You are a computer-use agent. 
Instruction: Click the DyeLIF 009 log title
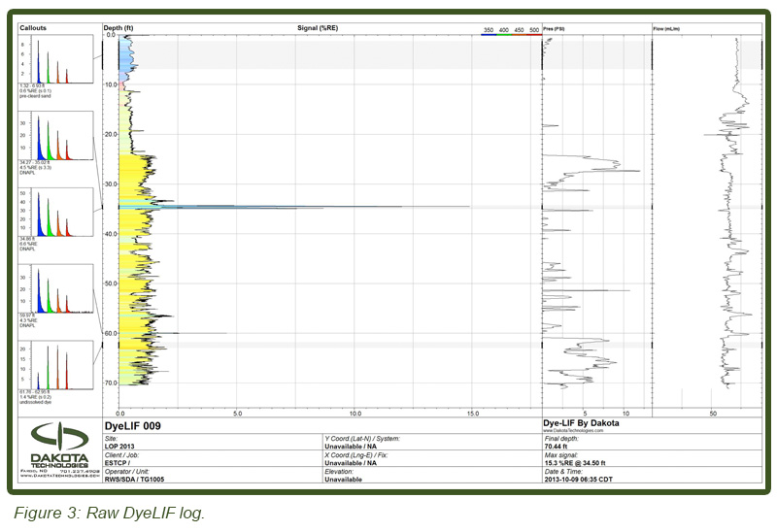tap(132, 424)
